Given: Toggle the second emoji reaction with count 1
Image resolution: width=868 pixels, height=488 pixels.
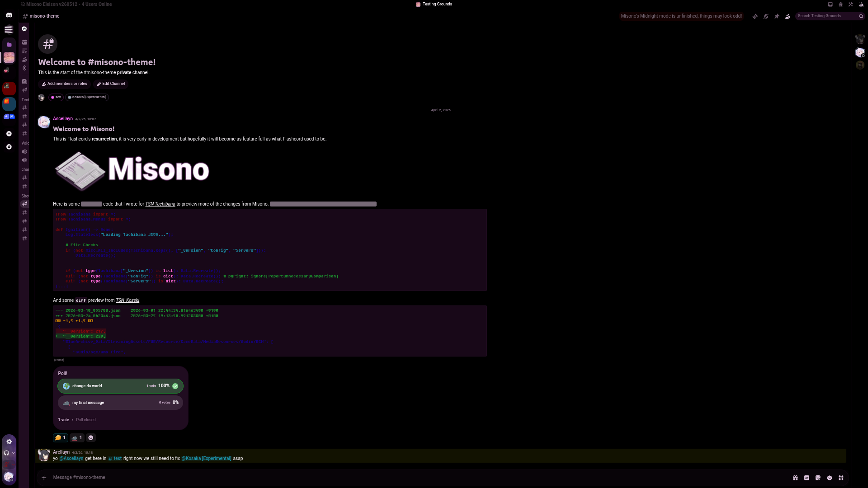Looking at the screenshot, I should [77, 438].
